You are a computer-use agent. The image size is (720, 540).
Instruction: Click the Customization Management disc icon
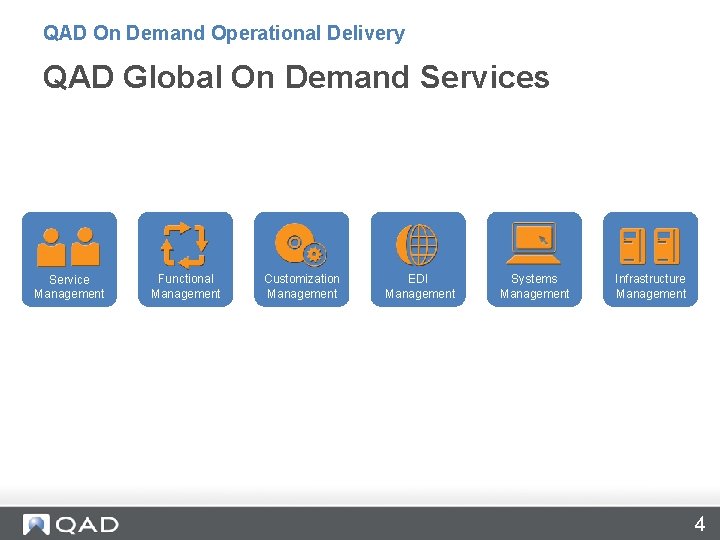click(x=301, y=245)
